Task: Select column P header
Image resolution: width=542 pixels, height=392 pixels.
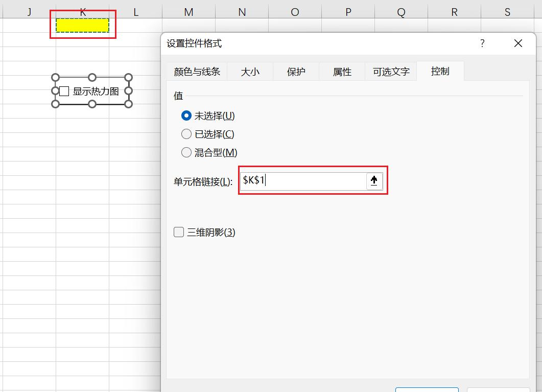Action: (x=348, y=12)
